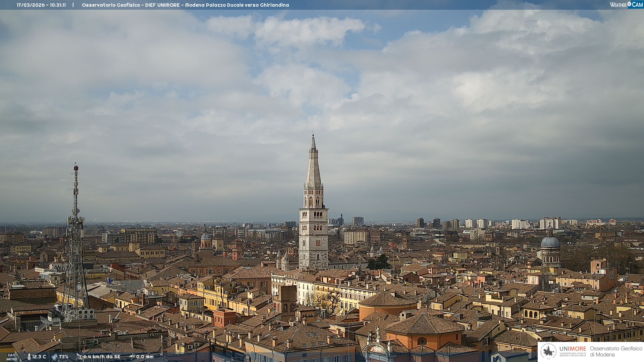Click the 0.0 mm rainfall value
This screenshot has height=362, width=644.
(145, 357)
